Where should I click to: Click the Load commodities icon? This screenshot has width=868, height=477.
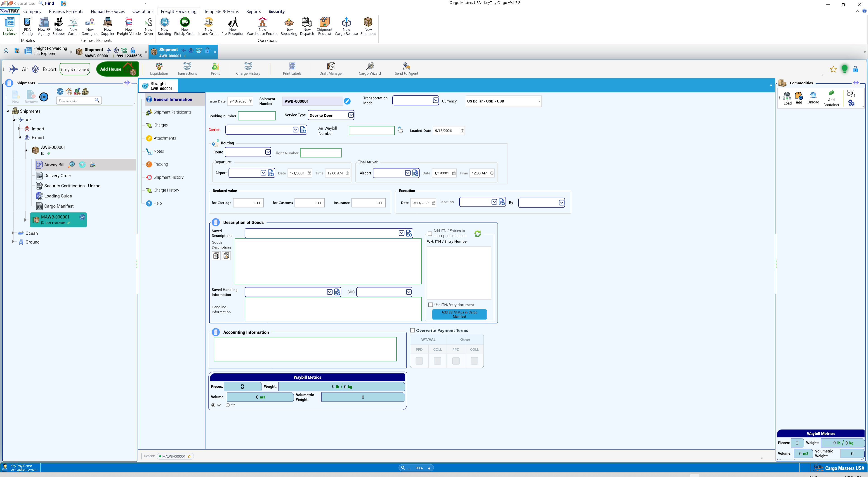click(787, 98)
